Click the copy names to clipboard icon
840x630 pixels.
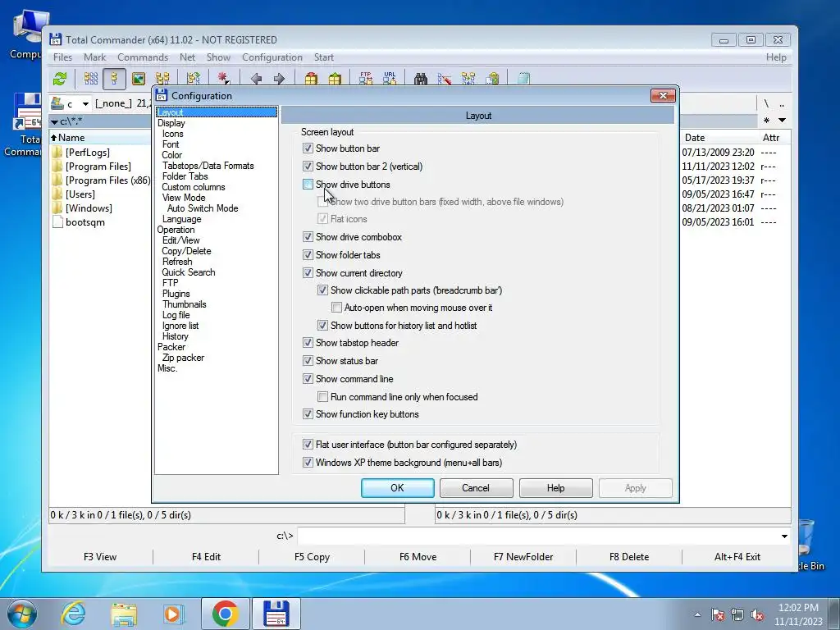click(492, 79)
